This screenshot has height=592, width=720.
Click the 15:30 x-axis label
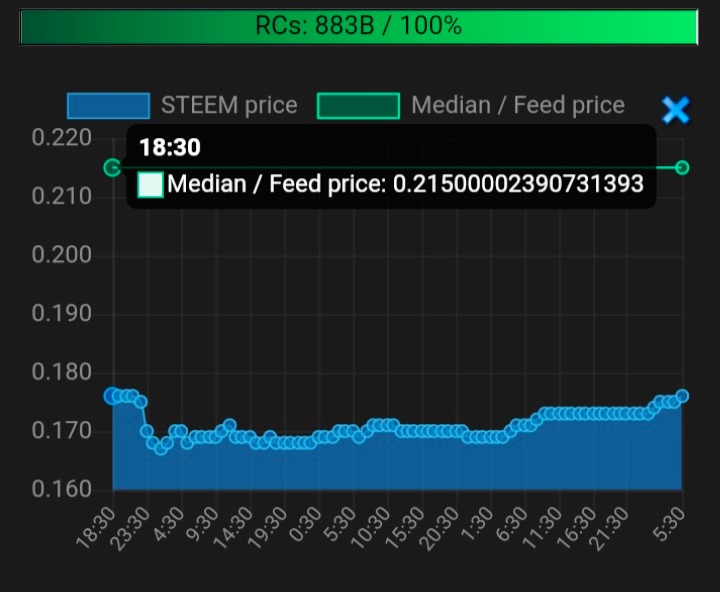[x=405, y=528]
